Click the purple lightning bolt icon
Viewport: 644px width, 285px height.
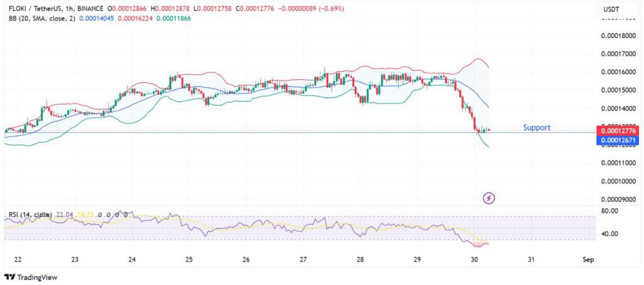click(488, 199)
